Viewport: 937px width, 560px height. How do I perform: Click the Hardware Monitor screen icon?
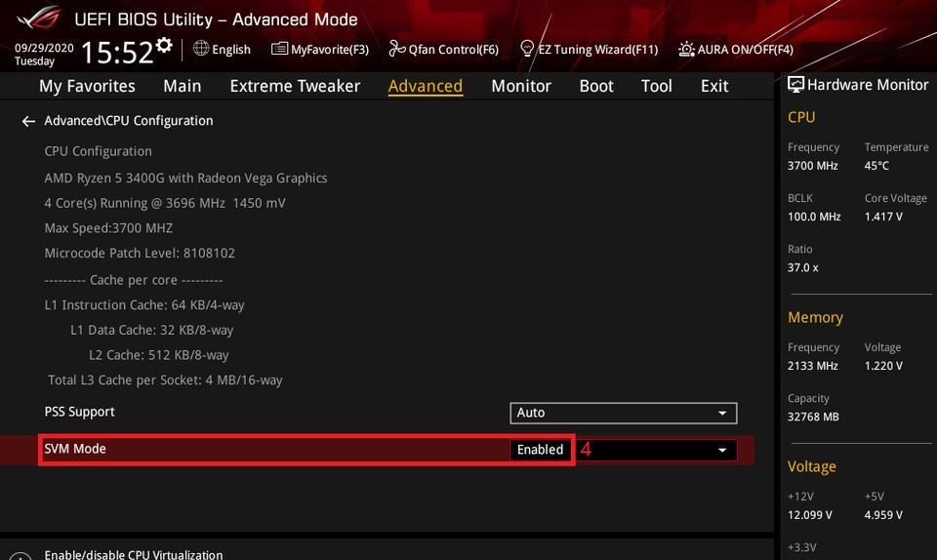795,85
